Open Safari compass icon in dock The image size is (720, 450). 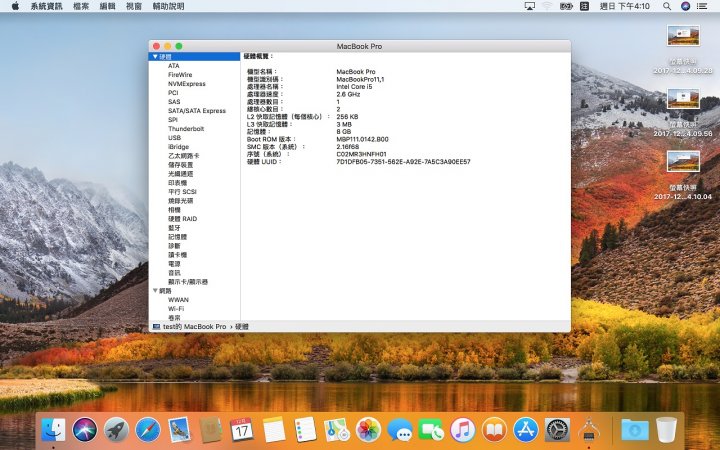[x=148, y=430]
